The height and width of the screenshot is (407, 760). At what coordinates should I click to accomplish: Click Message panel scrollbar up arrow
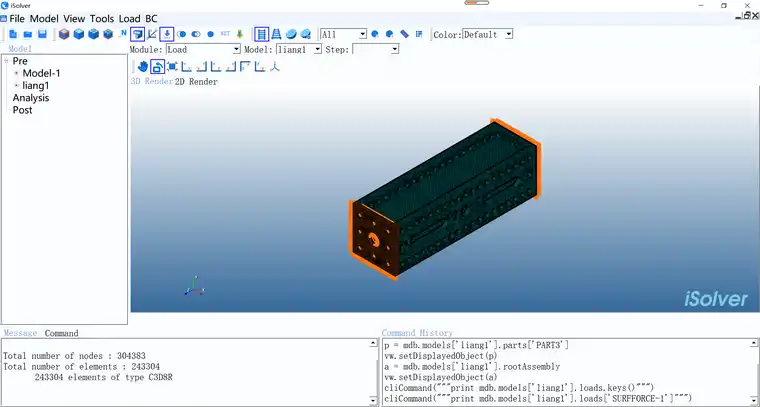(373, 343)
